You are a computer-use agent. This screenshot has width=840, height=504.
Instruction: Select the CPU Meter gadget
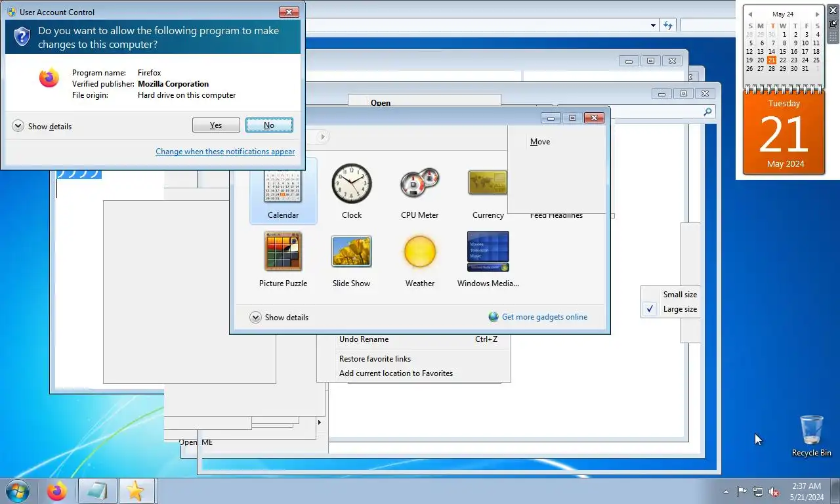420,191
